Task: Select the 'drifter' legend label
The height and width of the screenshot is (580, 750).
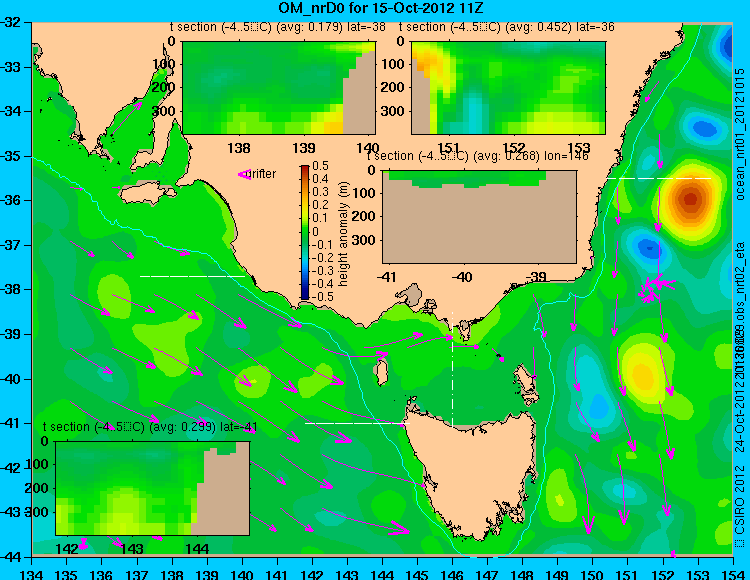Action: pos(263,174)
